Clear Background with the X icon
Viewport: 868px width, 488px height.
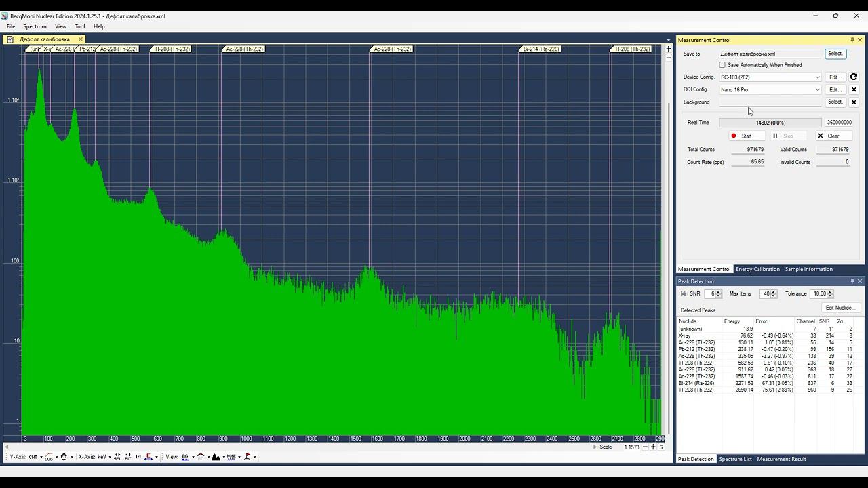(854, 102)
